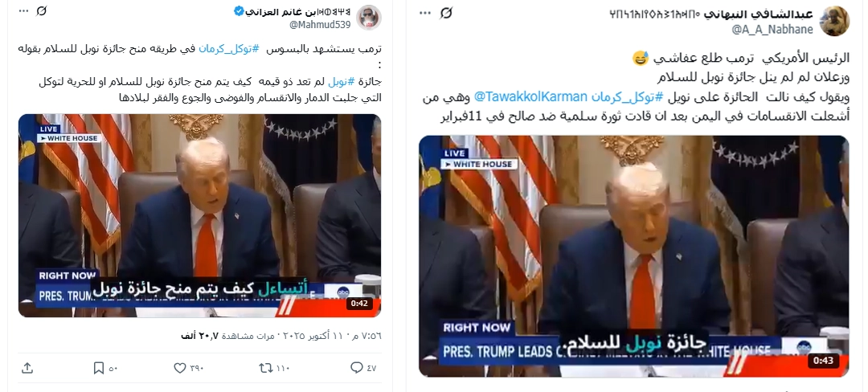Open A_A_Nabhane profile avatar

pyautogui.click(x=834, y=20)
